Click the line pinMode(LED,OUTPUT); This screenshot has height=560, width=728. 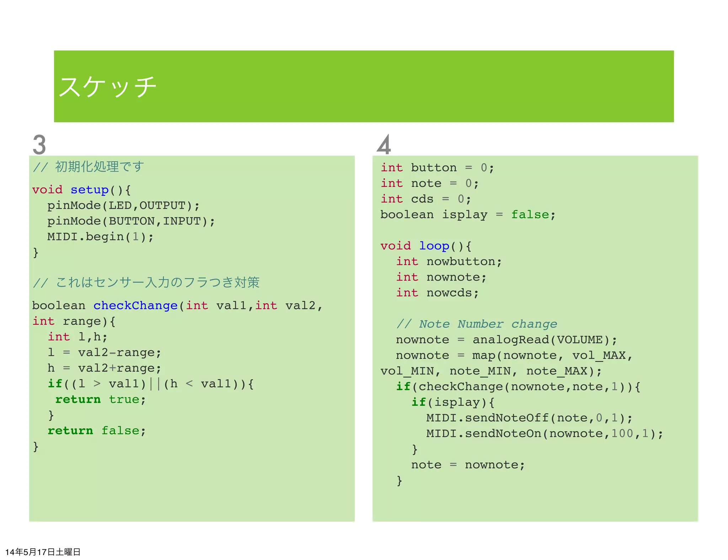123,206
